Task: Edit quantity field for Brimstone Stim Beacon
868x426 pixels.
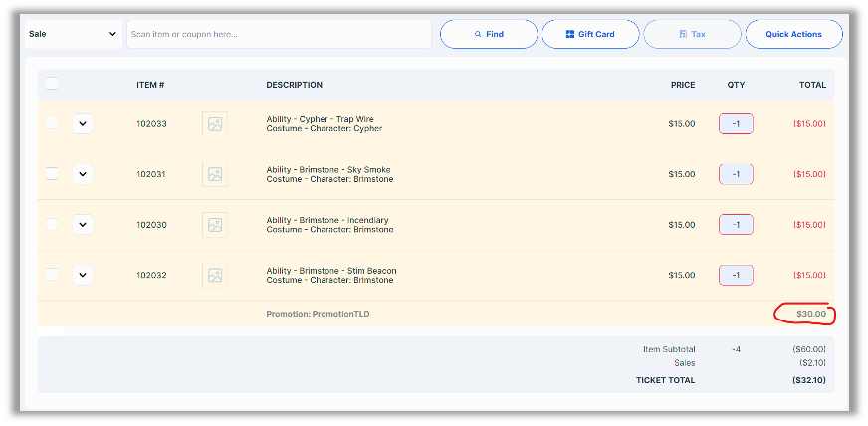Action: [736, 275]
